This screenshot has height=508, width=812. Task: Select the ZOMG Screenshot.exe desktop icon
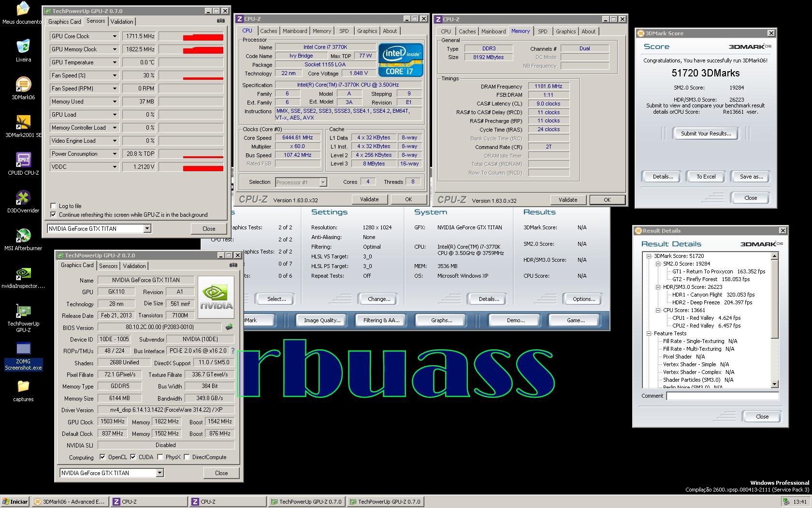[23, 356]
